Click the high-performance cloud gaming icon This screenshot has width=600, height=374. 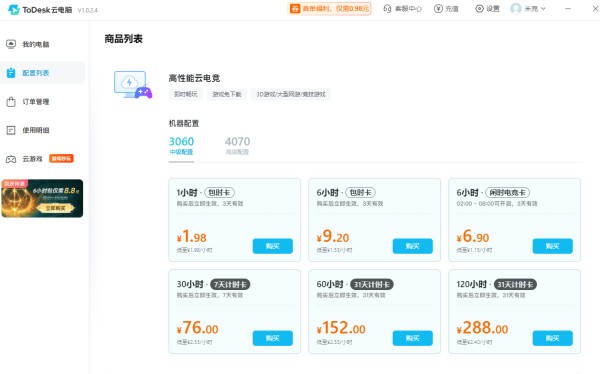133,85
